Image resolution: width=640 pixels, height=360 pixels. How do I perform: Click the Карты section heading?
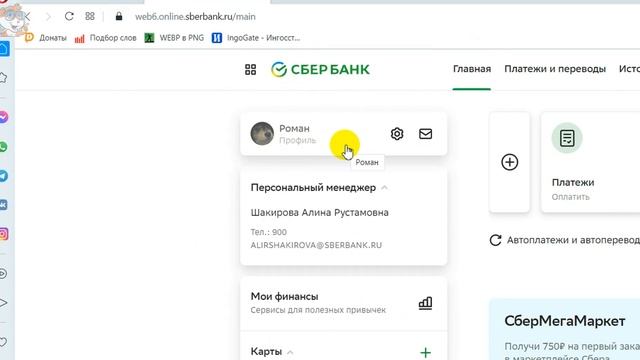(266, 351)
